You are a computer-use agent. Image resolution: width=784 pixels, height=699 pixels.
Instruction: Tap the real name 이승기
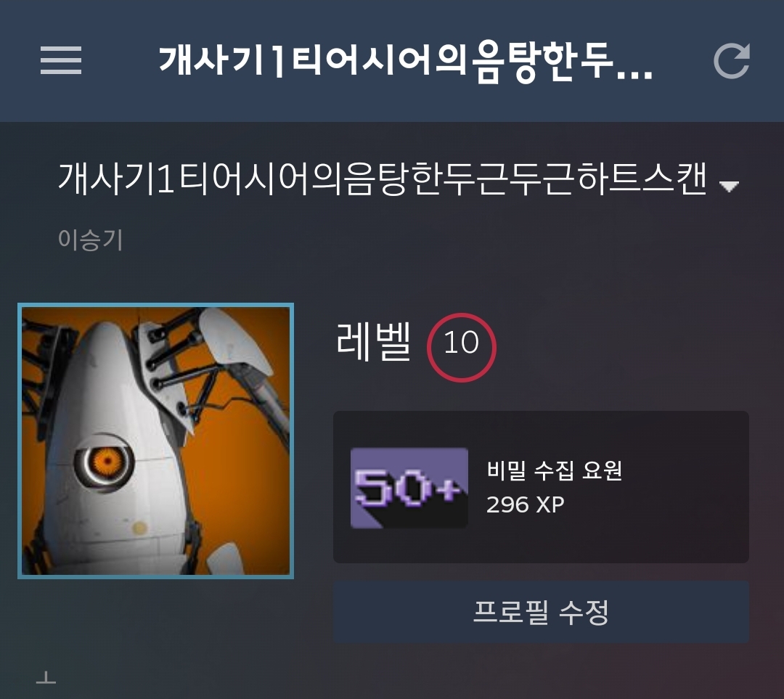click(90, 240)
